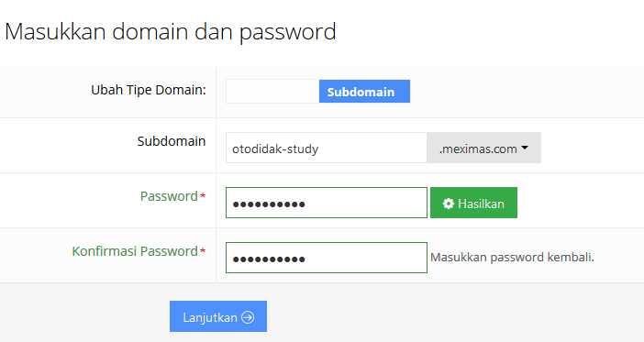Click the Ubah Tipe Domain label
The width and height of the screenshot is (644, 342).
[149, 90]
